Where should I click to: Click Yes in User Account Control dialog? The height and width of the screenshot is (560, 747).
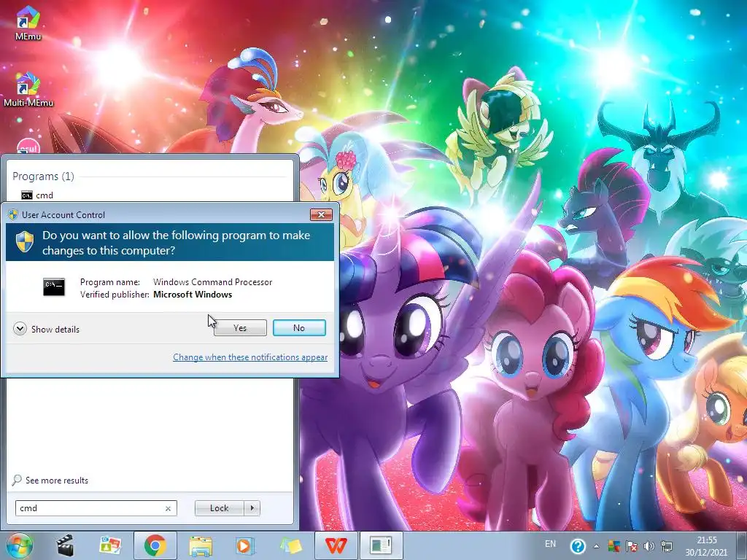(x=240, y=327)
